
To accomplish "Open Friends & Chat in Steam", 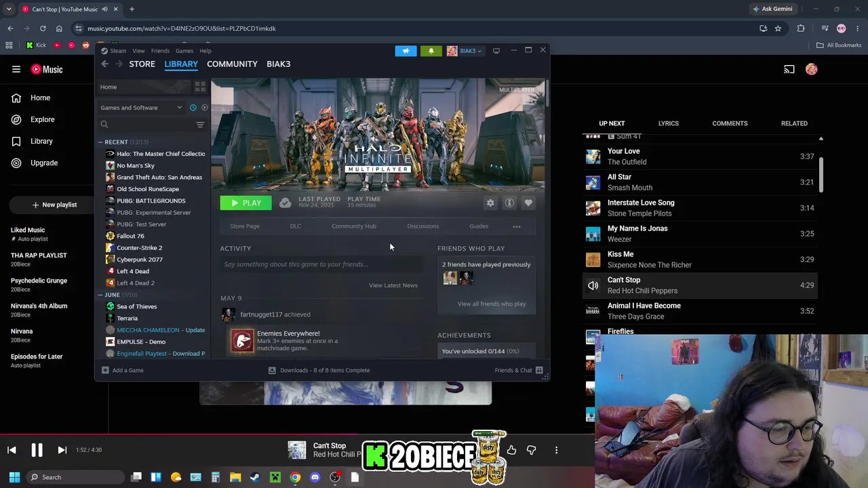I will [x=519, y=370].
